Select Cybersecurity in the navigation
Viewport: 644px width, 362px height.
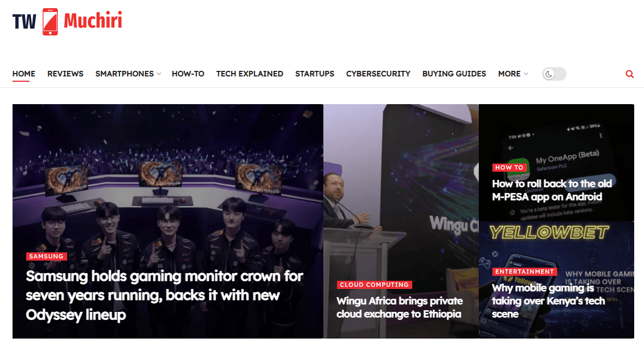(x=378, y=74)
